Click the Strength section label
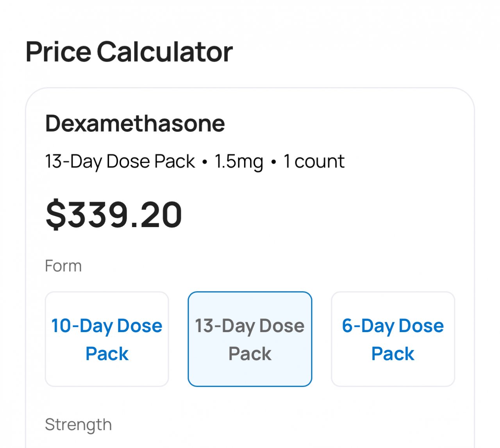500x448 pixels. tap(78, 425)
